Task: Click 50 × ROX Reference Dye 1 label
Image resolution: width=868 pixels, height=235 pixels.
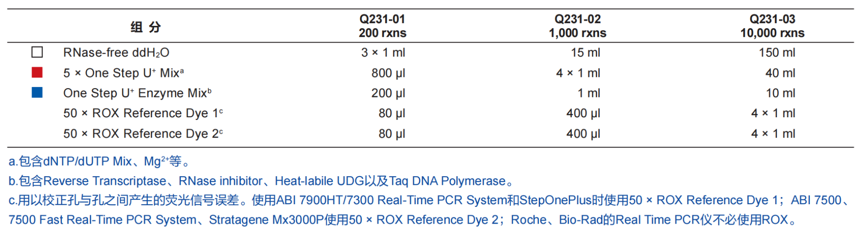Action: click(x=143, y=113)
